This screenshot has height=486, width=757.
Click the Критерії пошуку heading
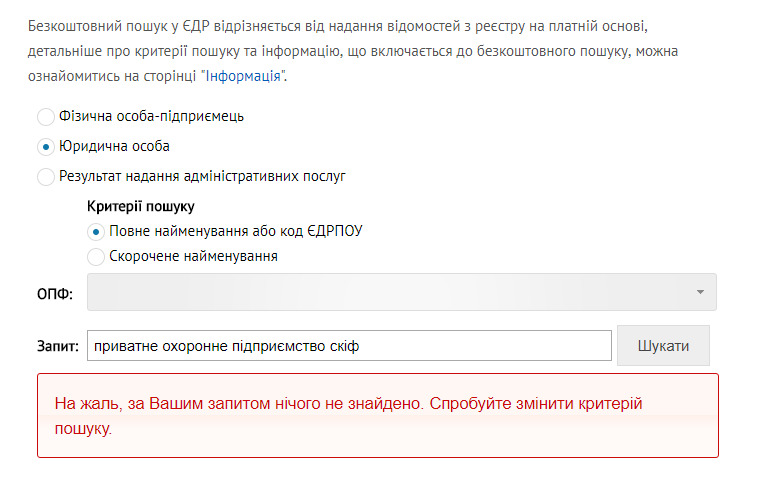(140, 207)
